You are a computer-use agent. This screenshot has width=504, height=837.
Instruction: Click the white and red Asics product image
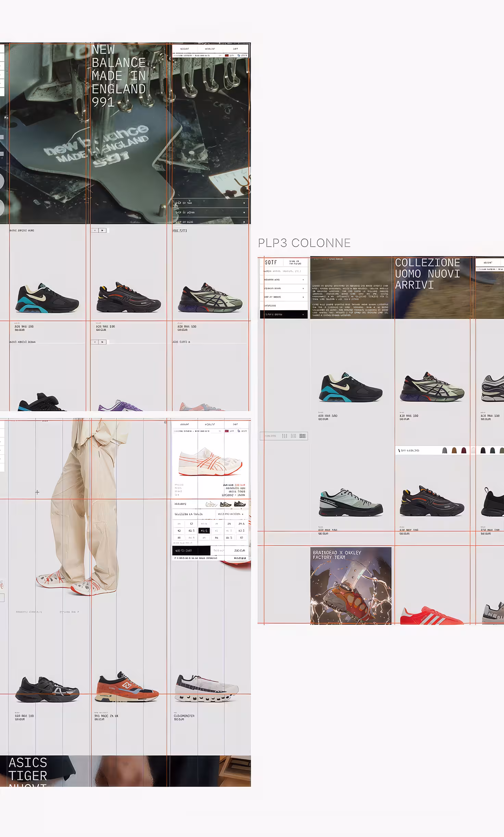211,461
